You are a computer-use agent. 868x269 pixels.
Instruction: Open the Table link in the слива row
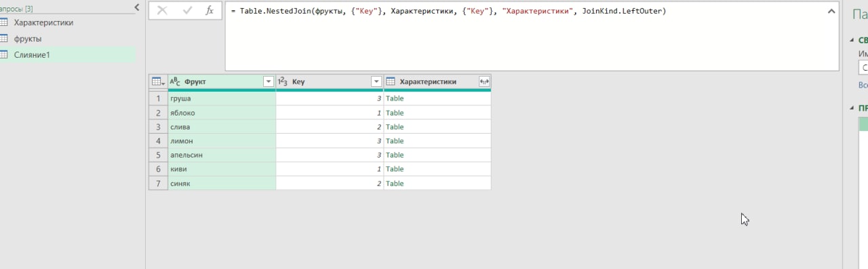[x=395, y=127]
